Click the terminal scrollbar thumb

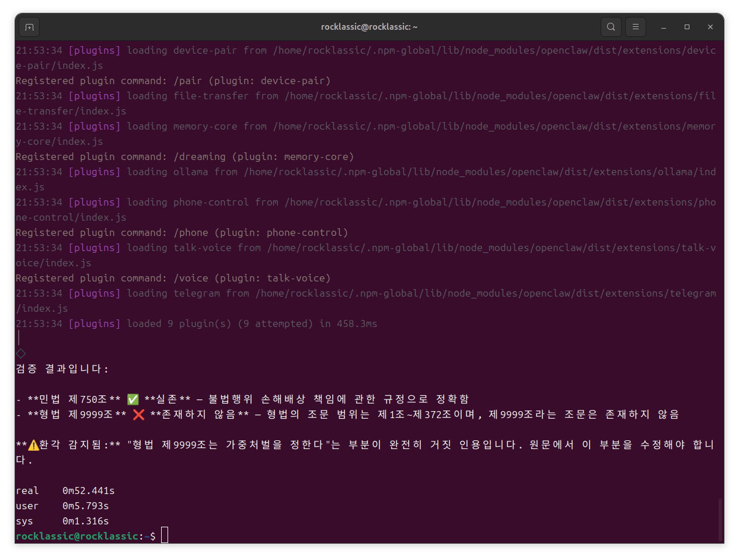(720, 520)
